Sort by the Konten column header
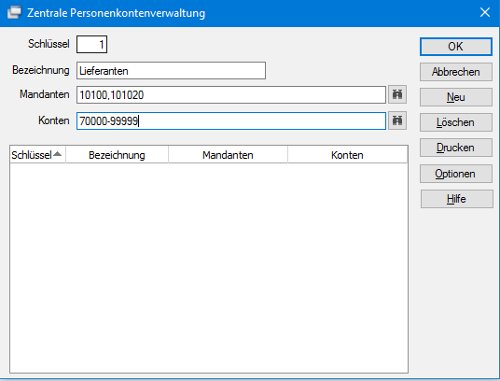 pyautogui.click(x=347, y=155)
